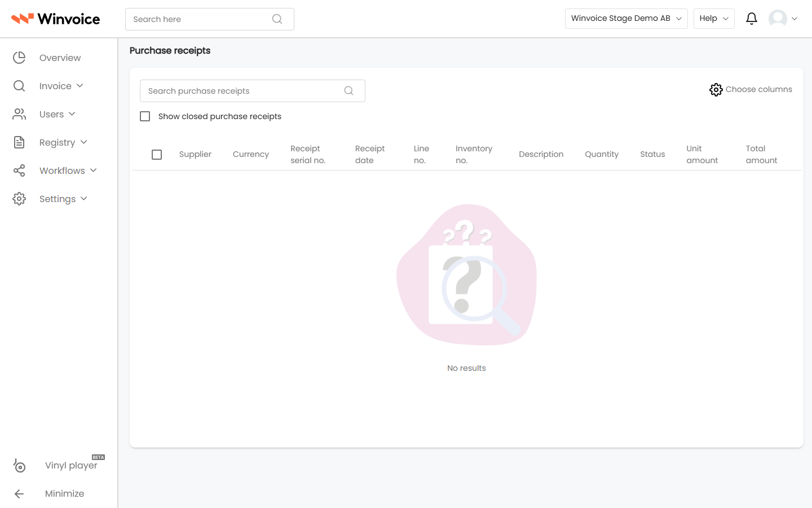812x508 pixels.
Task: Click the Overview pie chart icon
Action: (x=19, y=58)
